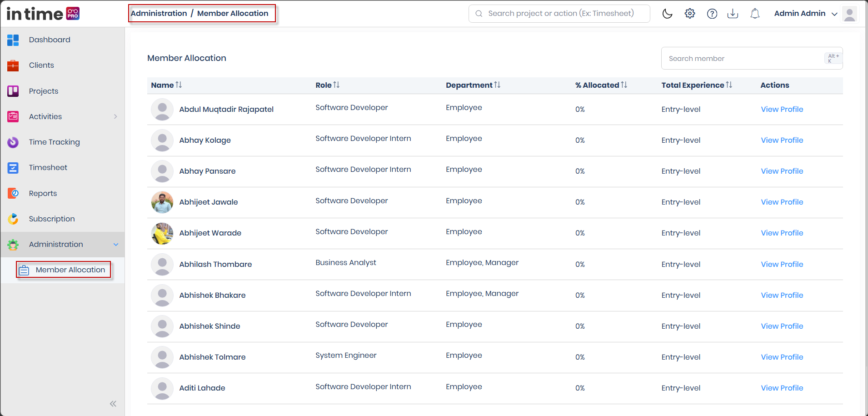Click Administration in the breadcrumb
Screen dimensions: 868x416
click(x=159, y=14)
